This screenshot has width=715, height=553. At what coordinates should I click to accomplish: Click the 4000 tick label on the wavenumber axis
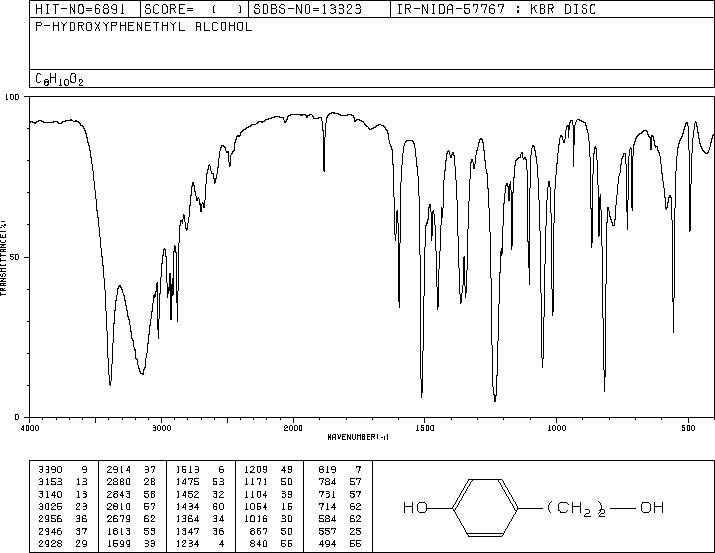coord(30,428)
